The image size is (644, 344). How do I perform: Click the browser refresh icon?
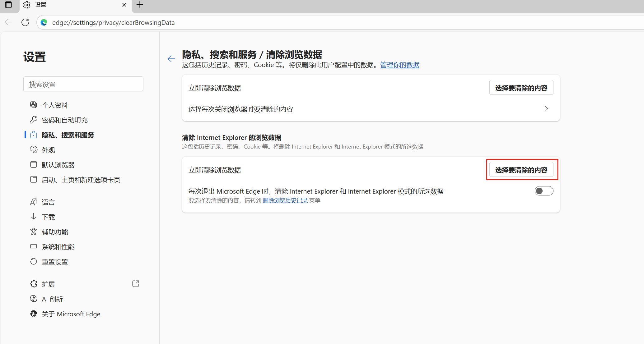pos(25,22)
